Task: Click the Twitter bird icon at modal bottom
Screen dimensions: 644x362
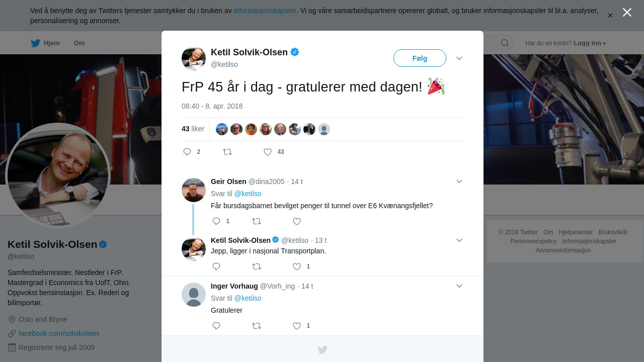Action: (323, 349)
